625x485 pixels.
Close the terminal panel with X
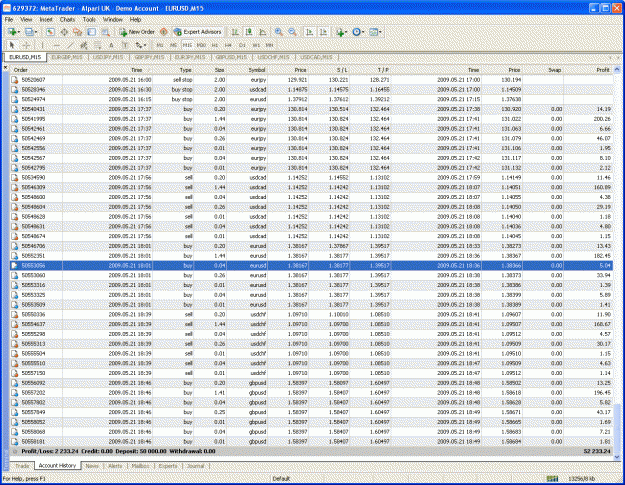click(x=5, y=68)
